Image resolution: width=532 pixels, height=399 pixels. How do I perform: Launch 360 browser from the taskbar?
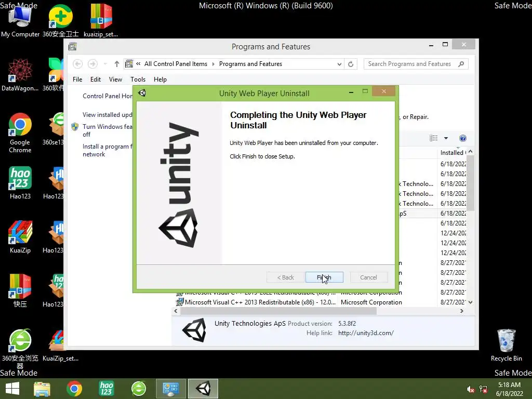pos(138,389)
